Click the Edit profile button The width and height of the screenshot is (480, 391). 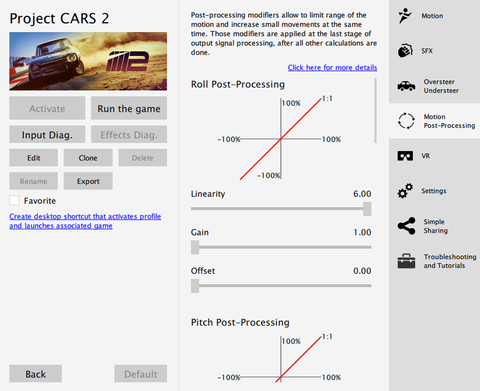(33, 158)
